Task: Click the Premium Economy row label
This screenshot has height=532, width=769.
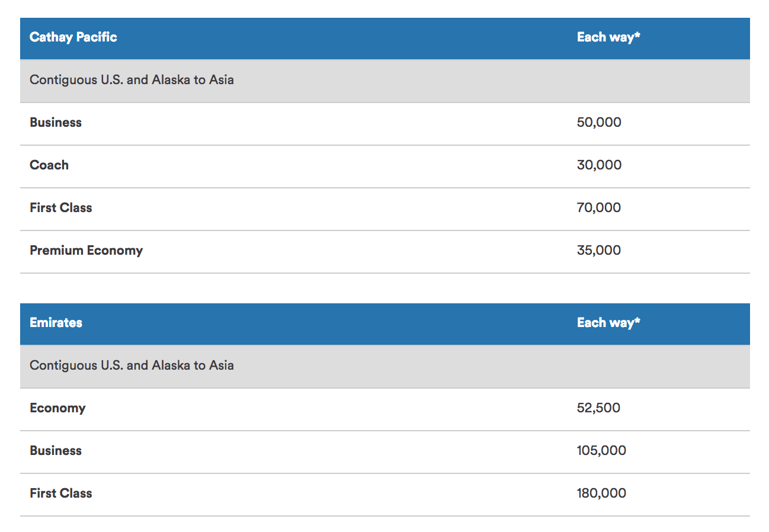Action: pyautogui.click(x=86, y=251)
